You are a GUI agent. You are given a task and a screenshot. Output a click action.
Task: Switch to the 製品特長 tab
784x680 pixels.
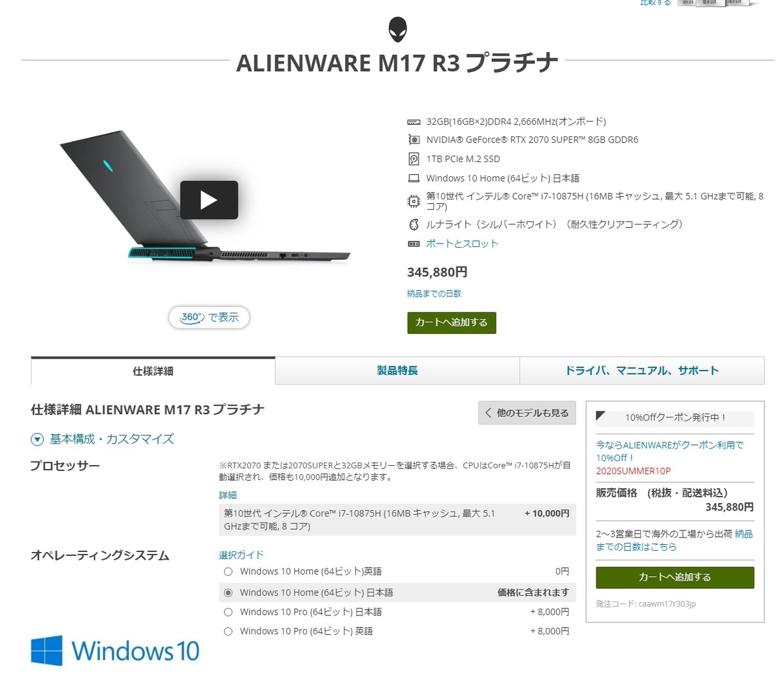[x=397, y=370]
